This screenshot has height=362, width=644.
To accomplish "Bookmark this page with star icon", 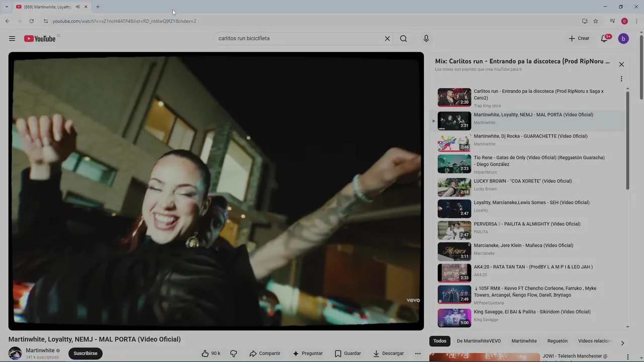I will point(596,21).
